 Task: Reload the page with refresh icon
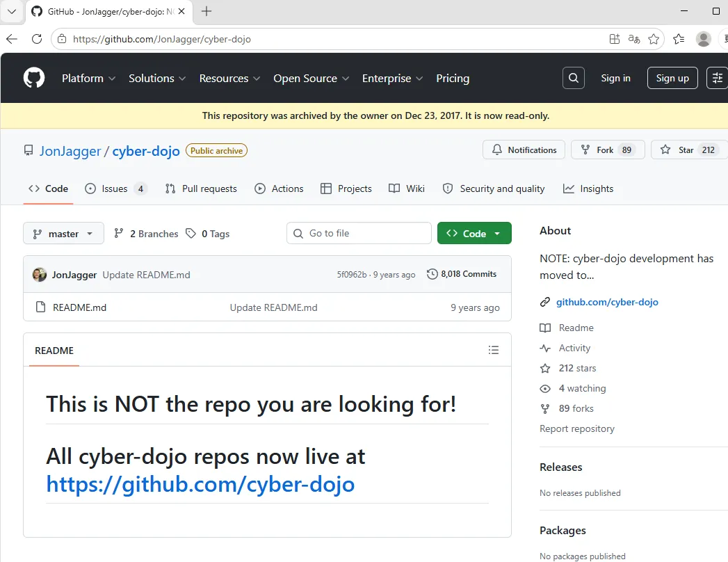click(x=37, y=39)
